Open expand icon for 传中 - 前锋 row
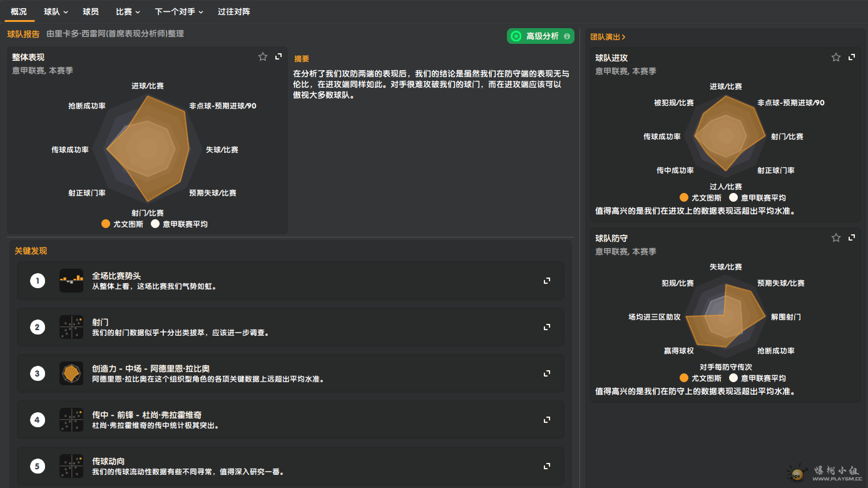This screenshot has width=868, height=488. [x=547, y=420]
